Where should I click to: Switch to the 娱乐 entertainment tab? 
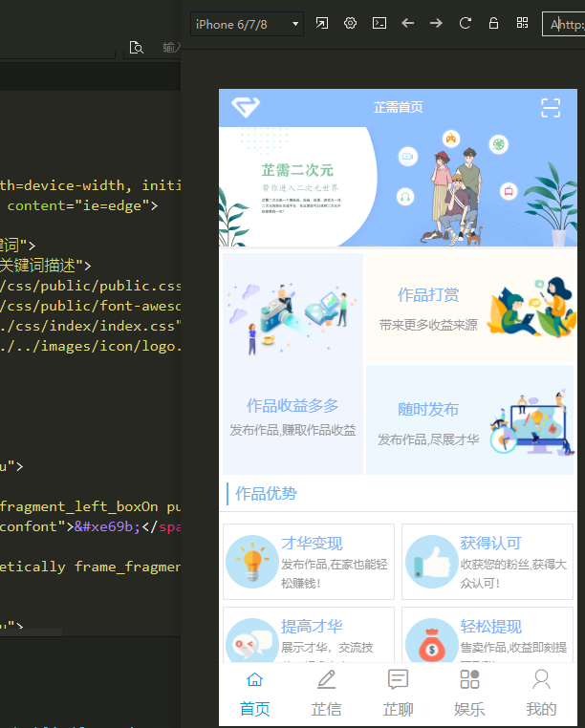coord(469,694)
